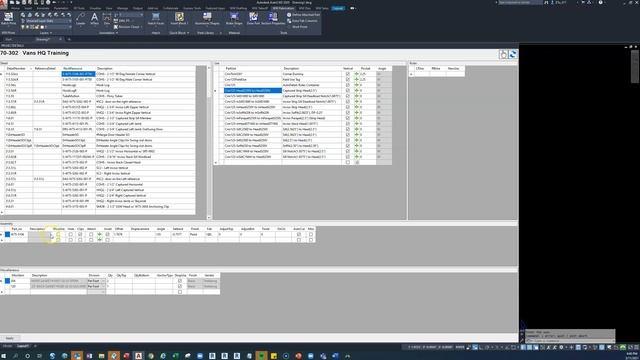Toggle Vertical checkbox for Corner Dummy row

tap(348, 74)
